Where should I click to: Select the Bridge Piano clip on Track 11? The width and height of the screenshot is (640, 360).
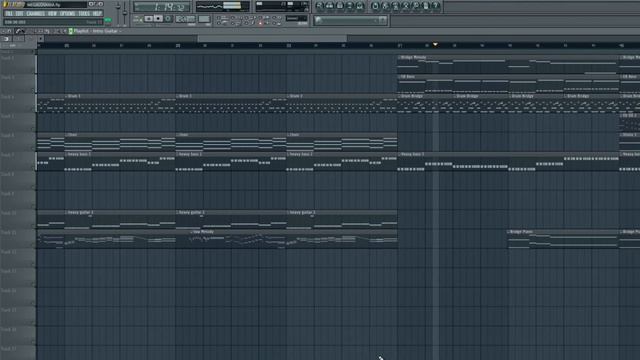pyautogui.click(x=563, y=239)
